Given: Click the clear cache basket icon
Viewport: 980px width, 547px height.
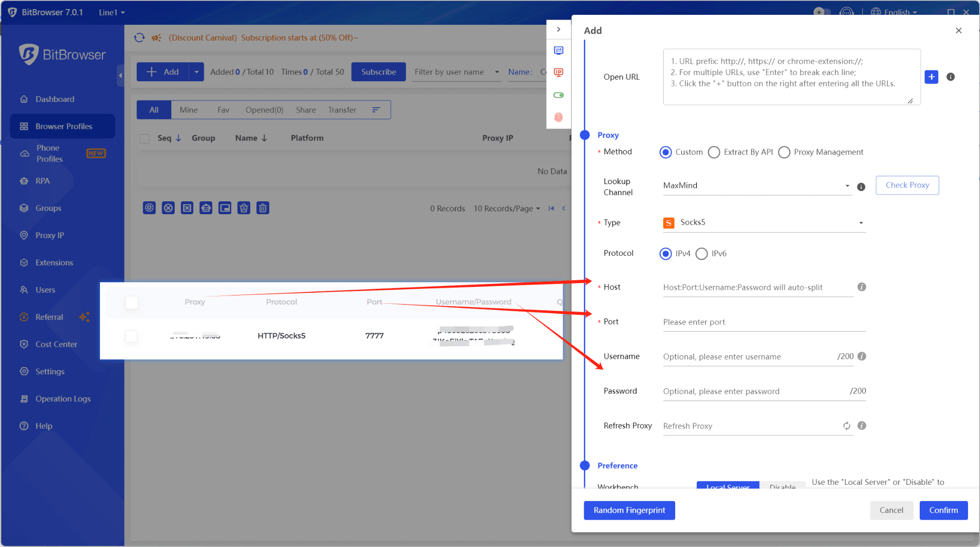Looking at the screenshot, I should [244, 208].
